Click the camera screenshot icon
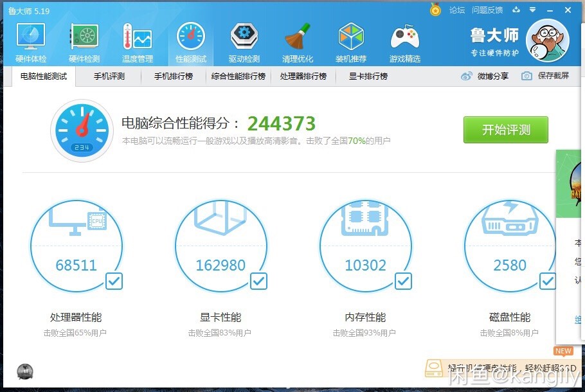585x392 pixels. point(526,76)
